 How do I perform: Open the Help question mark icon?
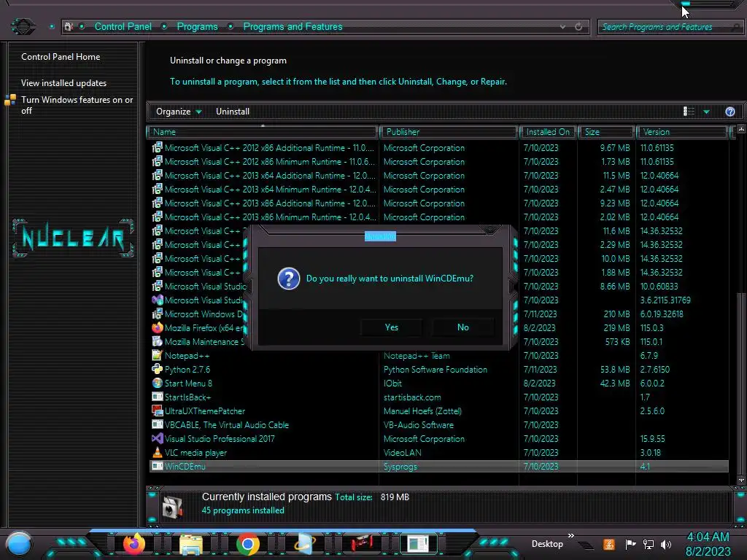point(729,112)
